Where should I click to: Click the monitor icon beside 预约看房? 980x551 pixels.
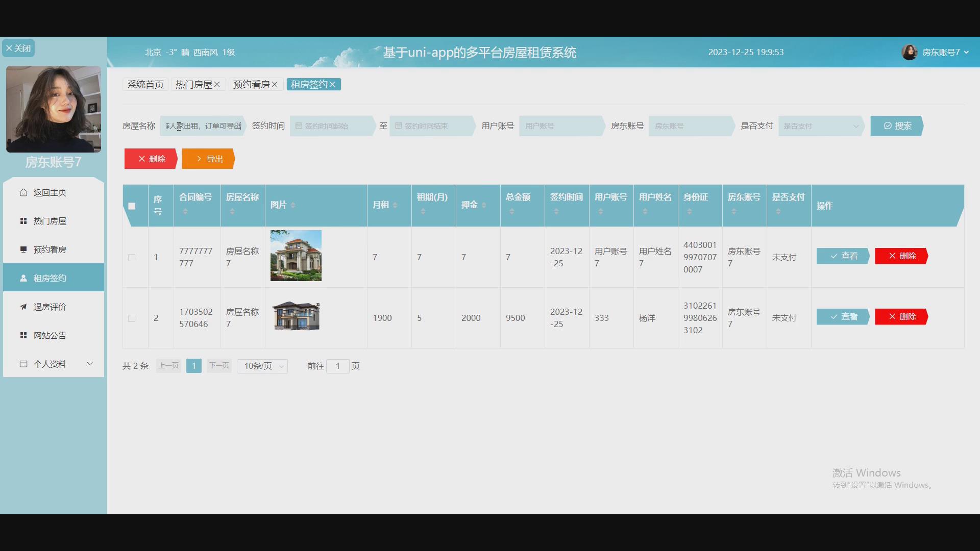click(23, 249)
